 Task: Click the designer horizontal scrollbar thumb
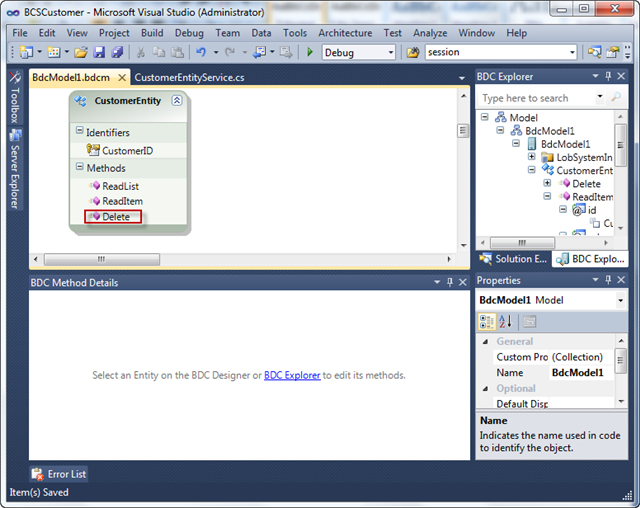coord(102,259)
